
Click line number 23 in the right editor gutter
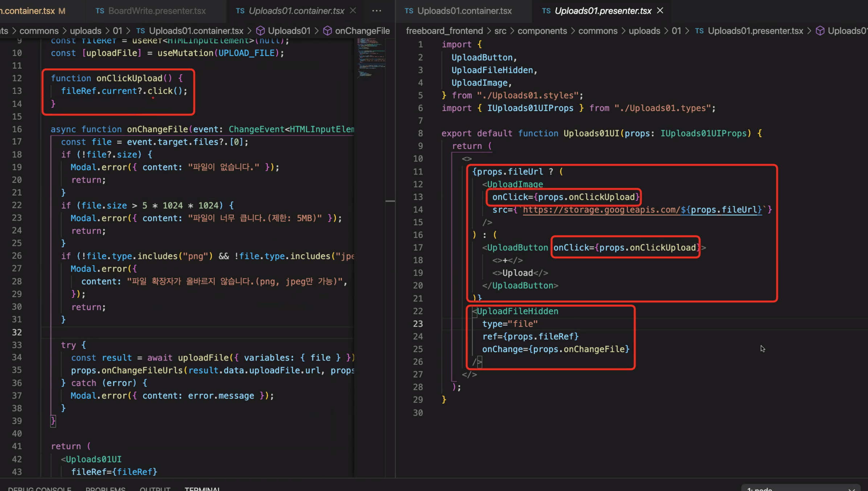tap(418, 324)
